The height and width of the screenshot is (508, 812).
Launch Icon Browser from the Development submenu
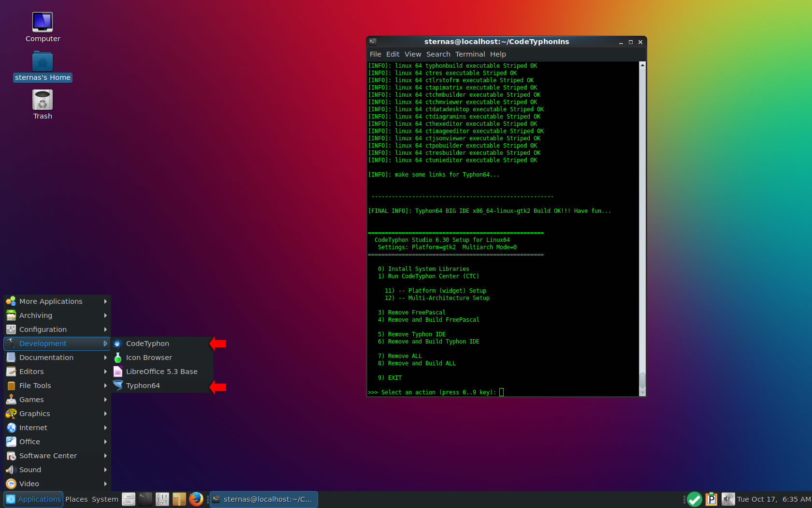[x=162, y=358]
